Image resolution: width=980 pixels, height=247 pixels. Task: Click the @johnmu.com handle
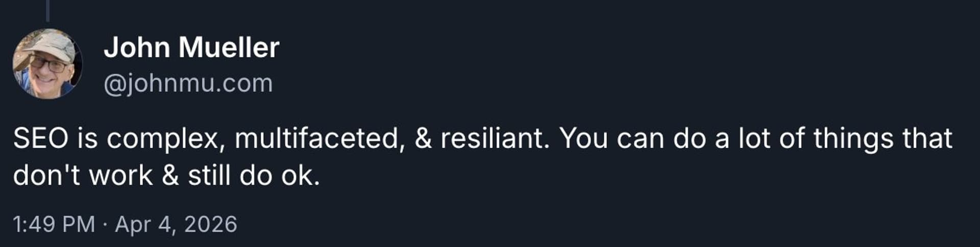tap(188, 83)
